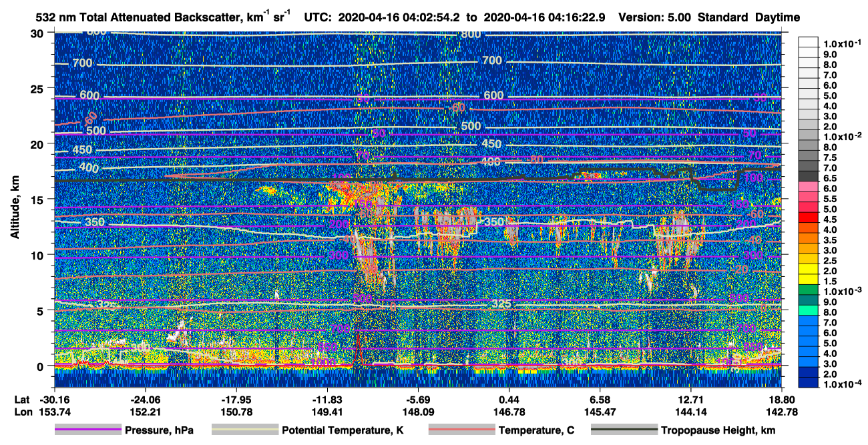Click the start time '2020-04-16 04:02:54.2'
The image size is (868, 445).
(398, 18)
